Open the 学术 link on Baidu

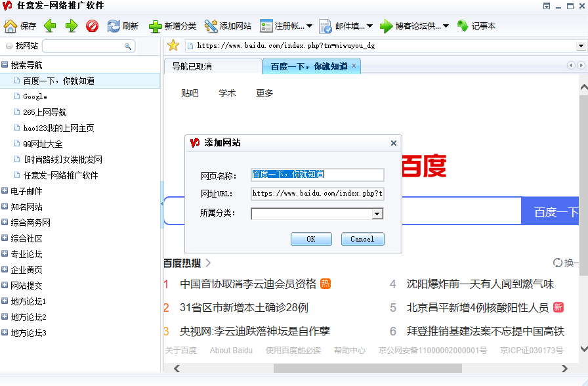point(227,93)
